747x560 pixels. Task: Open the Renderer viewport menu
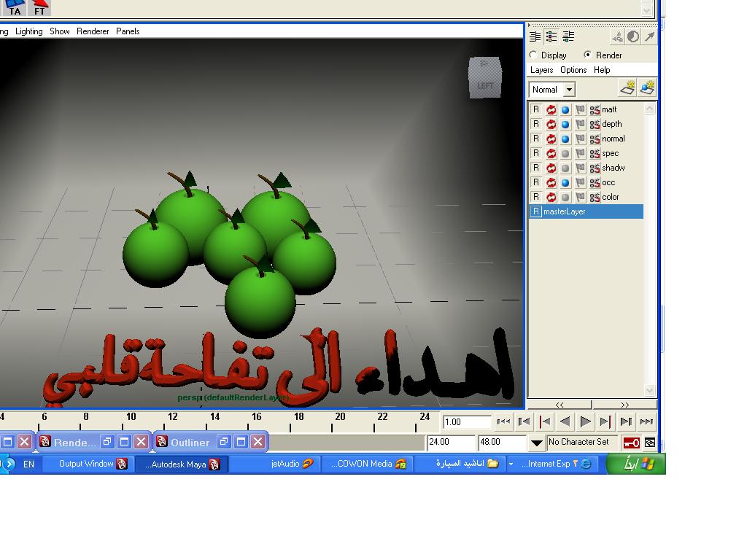[x=93, y=31]
